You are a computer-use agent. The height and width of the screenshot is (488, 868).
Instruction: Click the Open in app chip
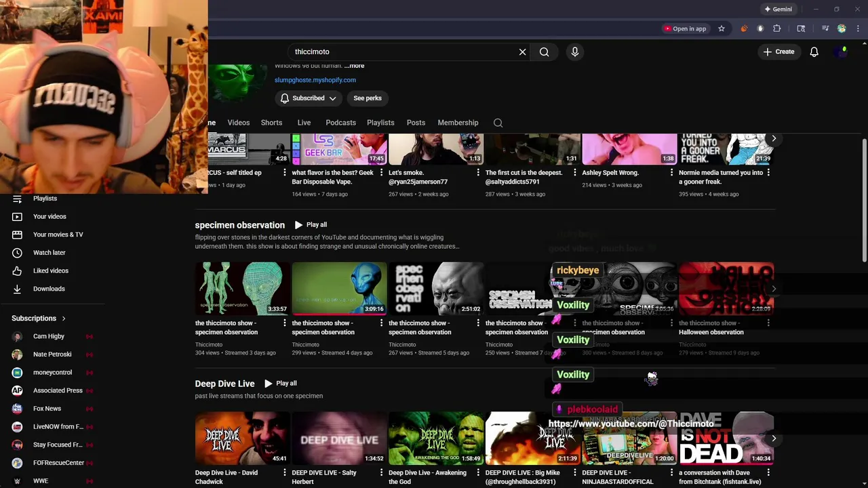[685, 28]
